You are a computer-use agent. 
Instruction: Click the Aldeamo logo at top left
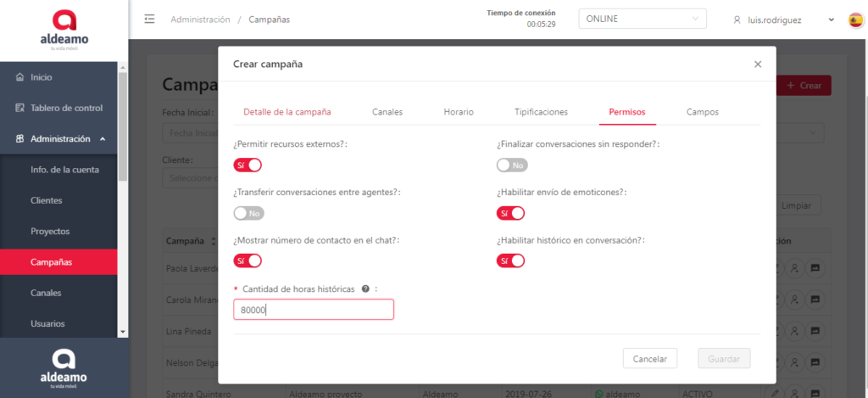64,30
